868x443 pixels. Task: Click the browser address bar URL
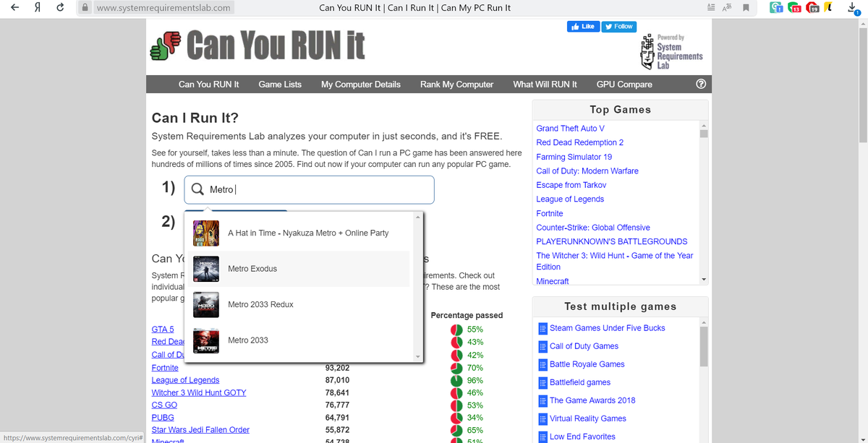coord(163,8)
